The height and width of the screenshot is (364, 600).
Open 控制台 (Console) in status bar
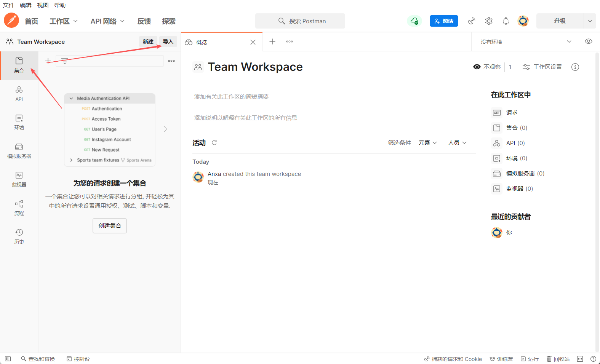pyautogui.click(x=78, y=359)
